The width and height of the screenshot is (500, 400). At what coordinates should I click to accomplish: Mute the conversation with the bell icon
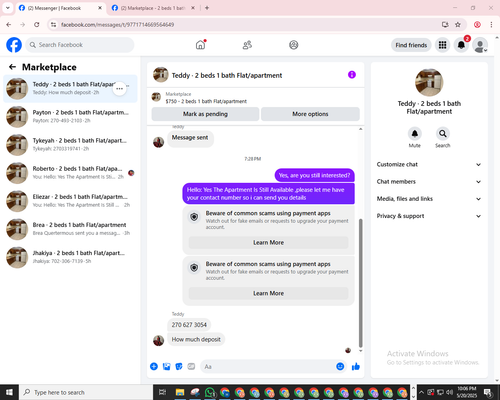point(415,134)
